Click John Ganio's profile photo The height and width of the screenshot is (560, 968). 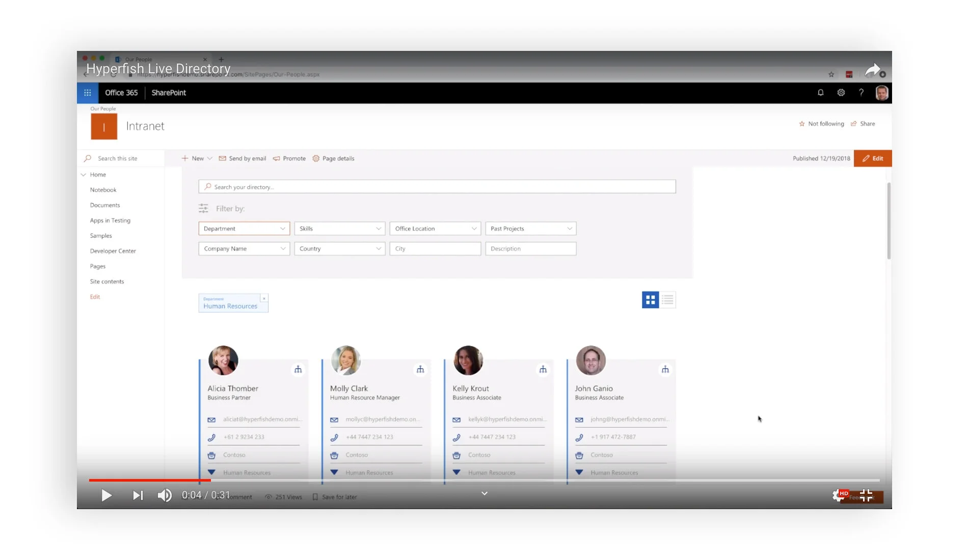click(591, 360)
